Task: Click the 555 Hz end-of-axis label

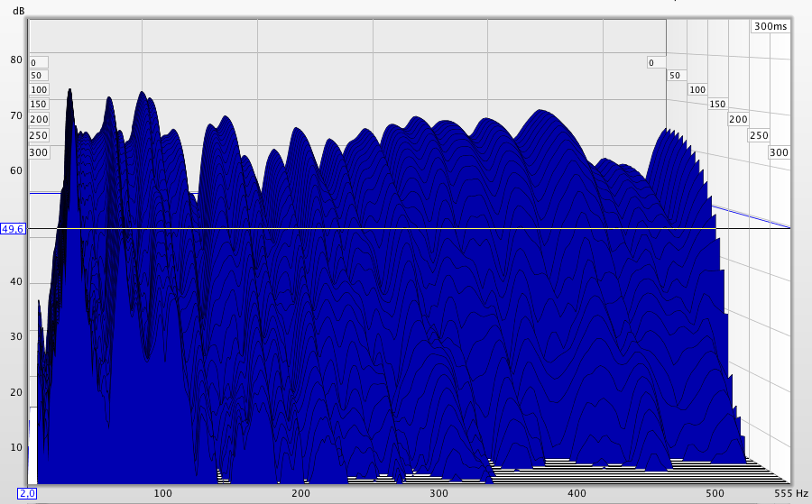Action: [x=791, y=493]
